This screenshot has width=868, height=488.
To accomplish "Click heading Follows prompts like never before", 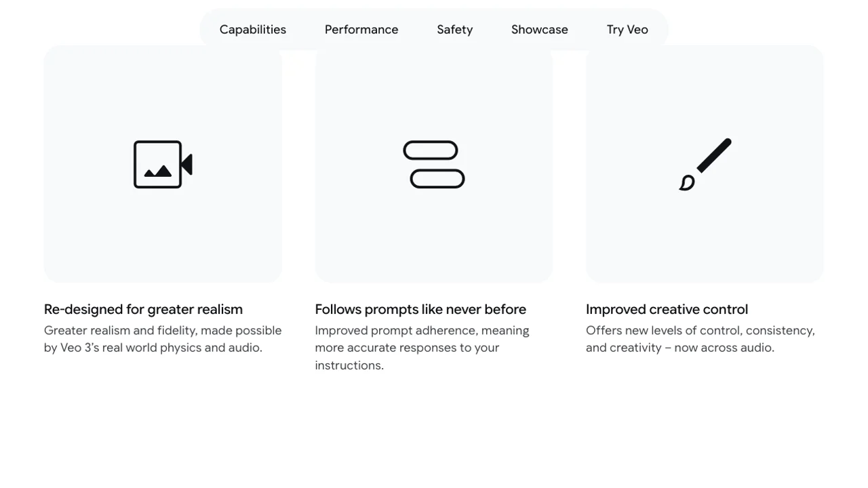I will point(420,309).
